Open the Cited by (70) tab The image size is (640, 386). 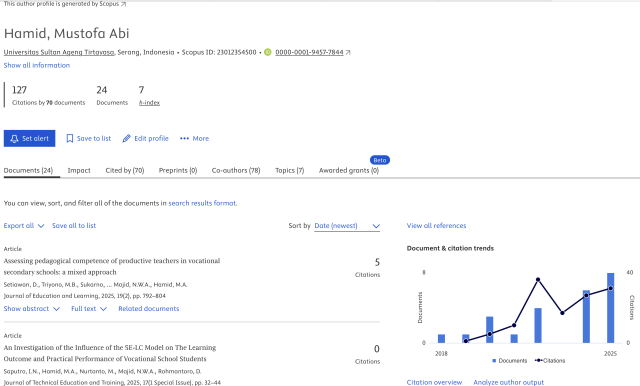point(124,171)
